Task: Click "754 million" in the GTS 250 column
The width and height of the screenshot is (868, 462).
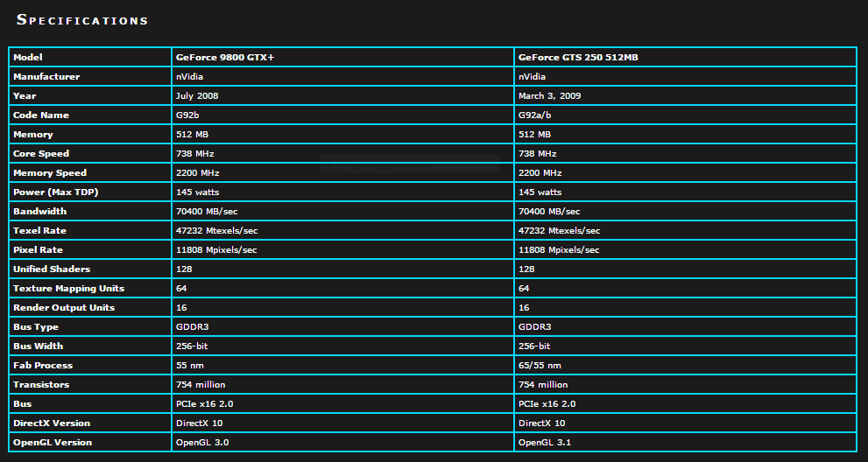Action: [x=543, y=384]
